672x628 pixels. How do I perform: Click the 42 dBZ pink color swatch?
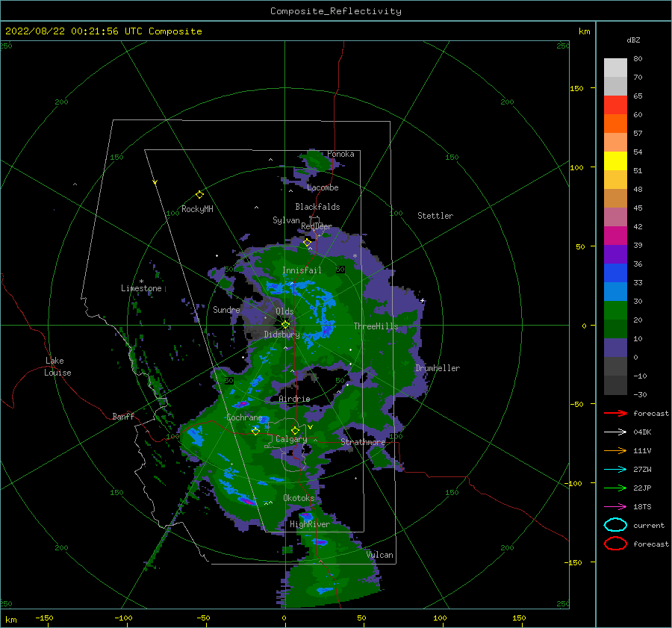[615, 217]
